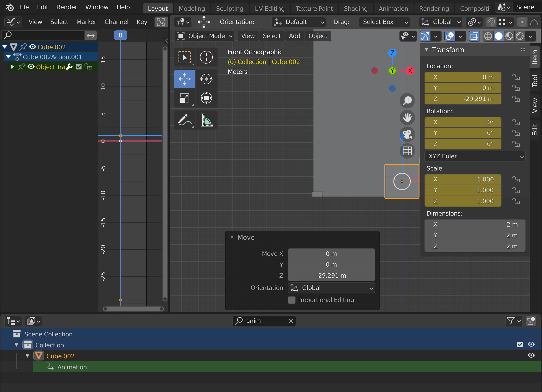This screenshot has width=542, height=392.
Task: Expand the Object Transforms channel group
Action: pyautogui.click(x=12, y=67)
